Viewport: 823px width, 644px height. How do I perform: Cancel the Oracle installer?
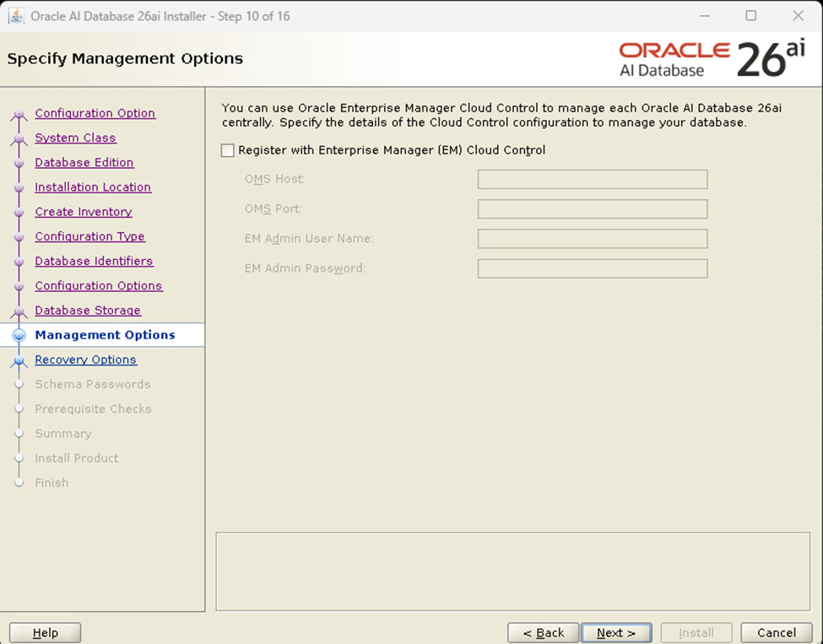[777, 632]
